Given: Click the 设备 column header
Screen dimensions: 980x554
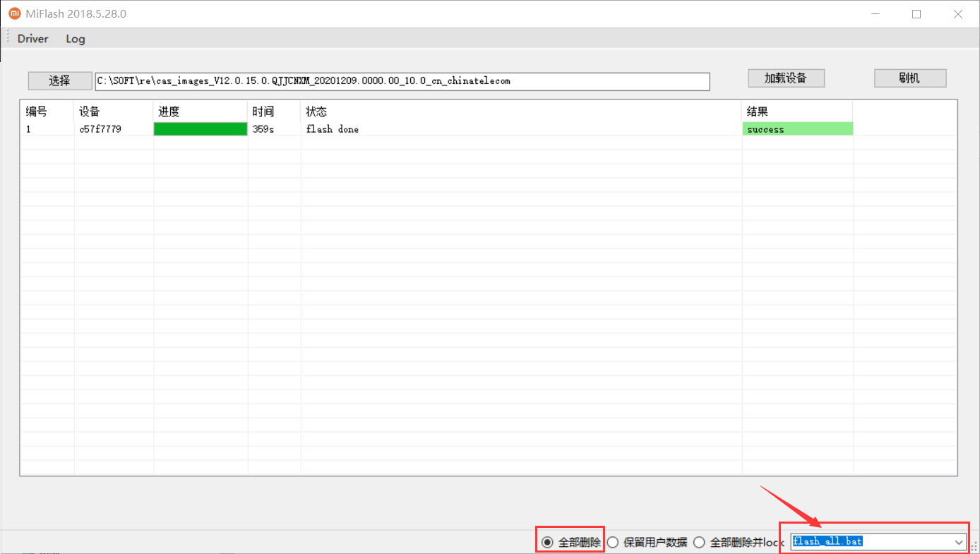Looking at the screenshot, I should point(113,112).
